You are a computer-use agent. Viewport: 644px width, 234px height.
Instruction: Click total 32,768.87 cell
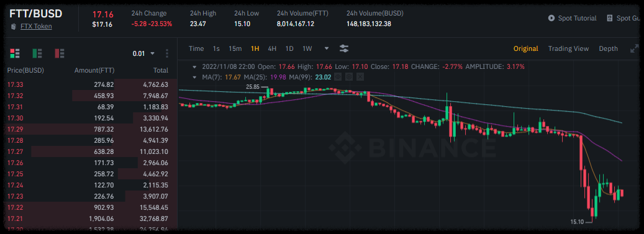[x=155, y=218]
